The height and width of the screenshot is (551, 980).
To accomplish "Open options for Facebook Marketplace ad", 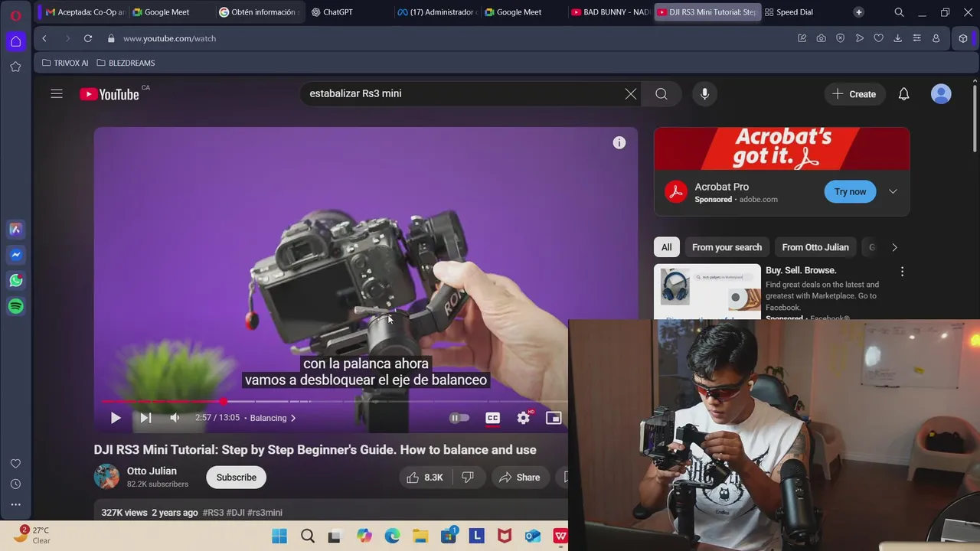I will click(902, 272).
